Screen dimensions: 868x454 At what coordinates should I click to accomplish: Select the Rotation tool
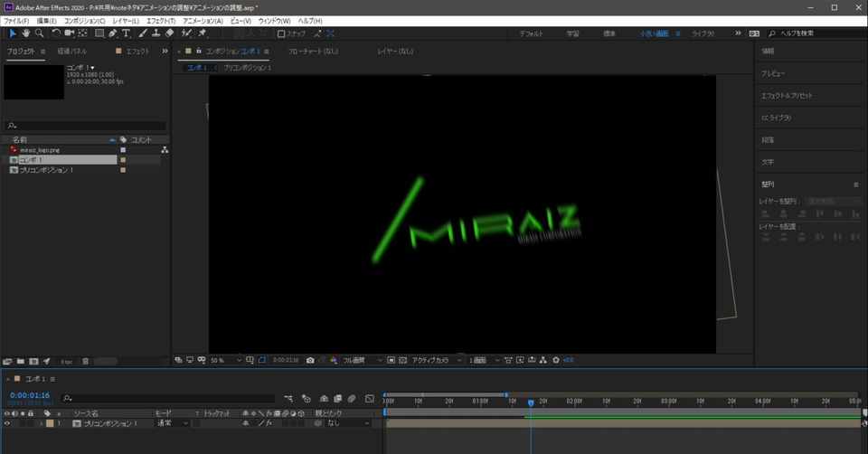click(x=56, y=33)
